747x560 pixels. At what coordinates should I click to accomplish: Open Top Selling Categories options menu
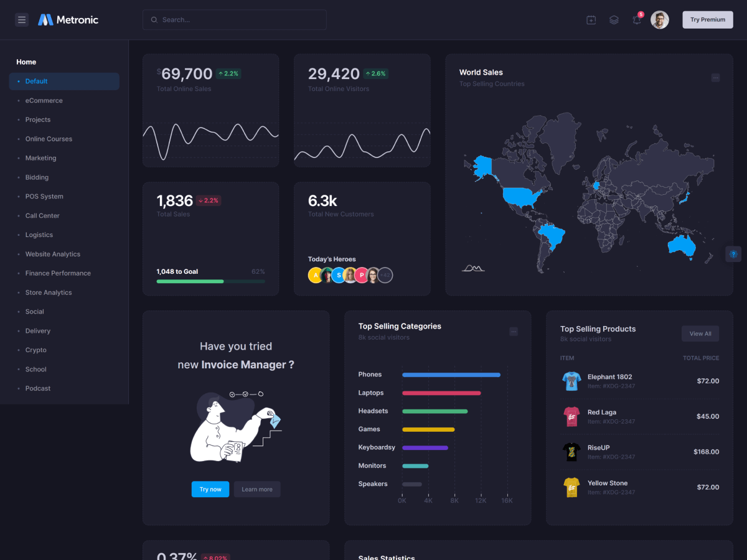pos(514,332)
